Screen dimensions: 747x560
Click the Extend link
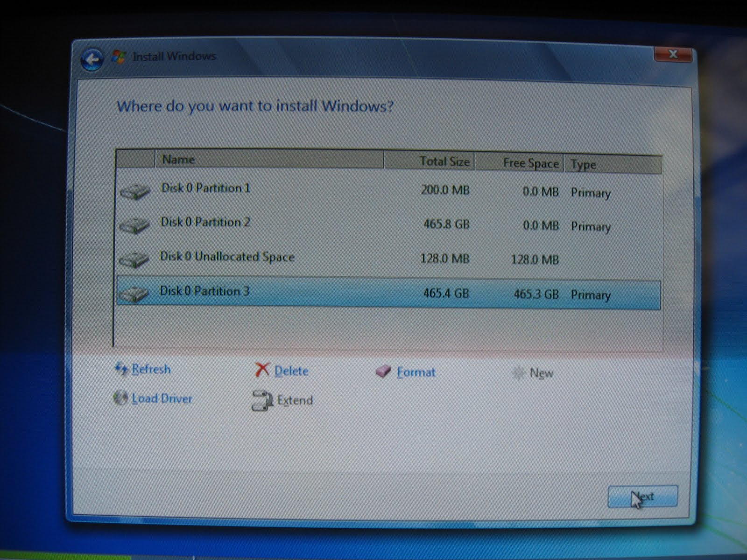click(295, 400)
